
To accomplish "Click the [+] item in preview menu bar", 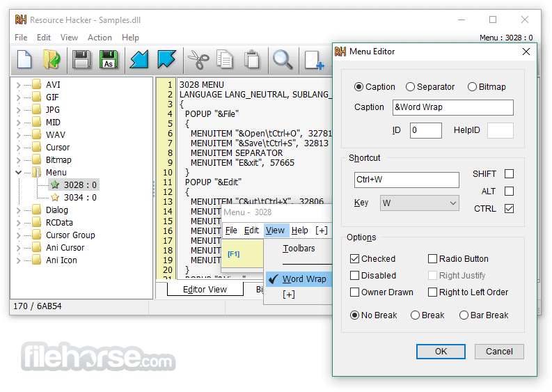I will (x=321, y=230).
